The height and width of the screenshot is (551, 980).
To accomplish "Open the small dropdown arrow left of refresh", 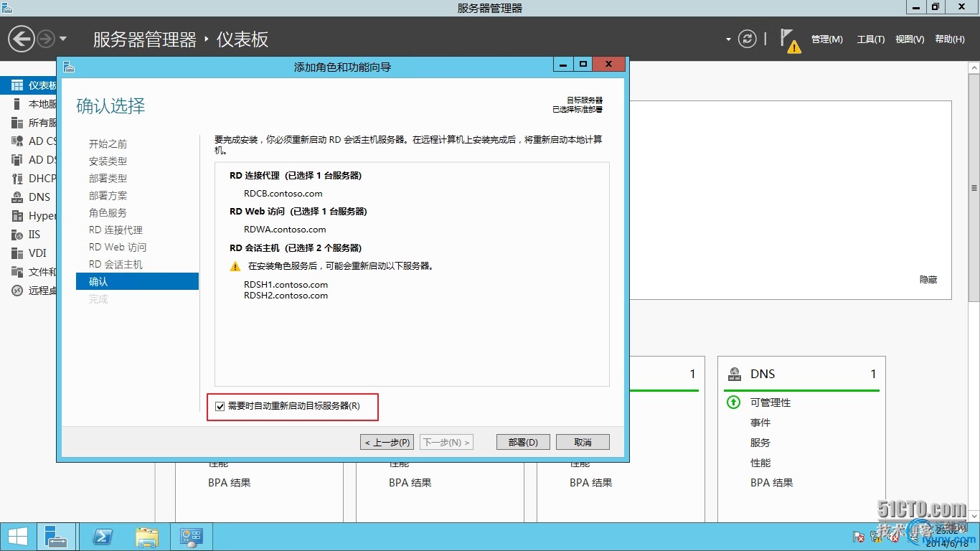I will coord(729,39).
